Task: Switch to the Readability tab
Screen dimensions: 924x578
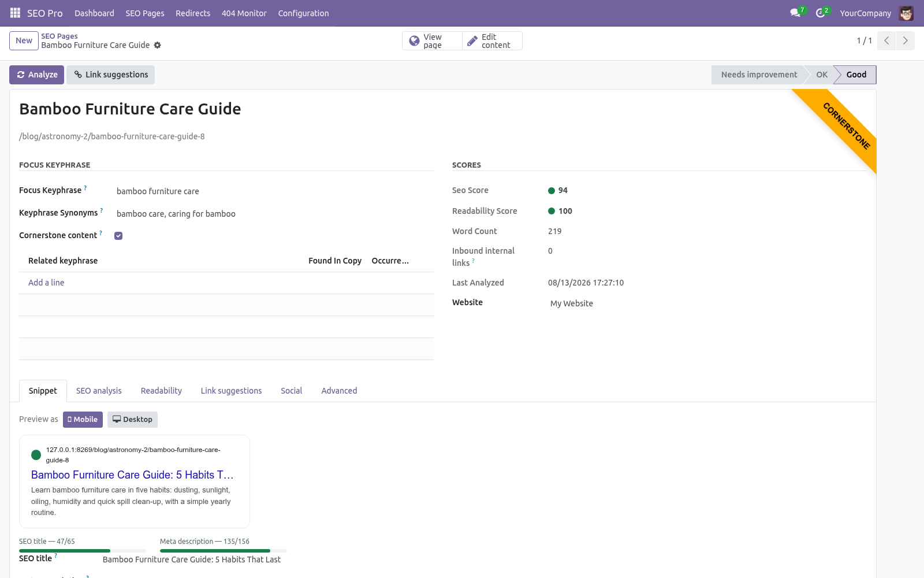Action: click(161, 391)
